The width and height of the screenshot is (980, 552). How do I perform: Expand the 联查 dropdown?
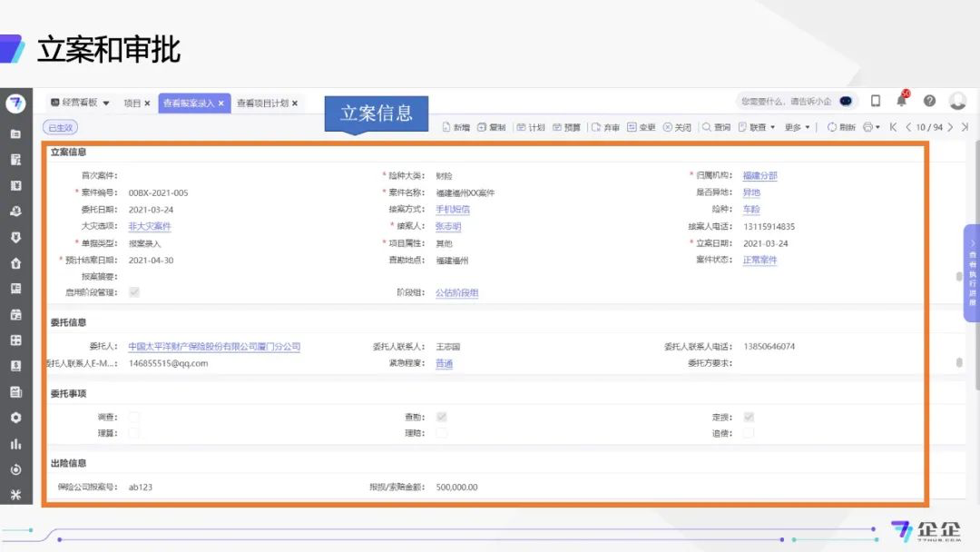[x=757, y=128]
